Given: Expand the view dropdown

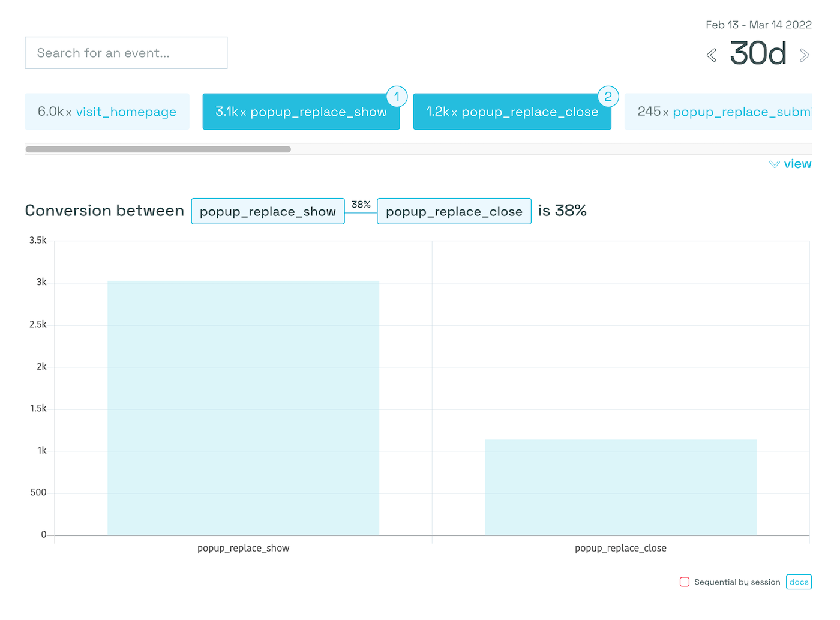Looking at the screenshot, I should (x=790, y=164).
